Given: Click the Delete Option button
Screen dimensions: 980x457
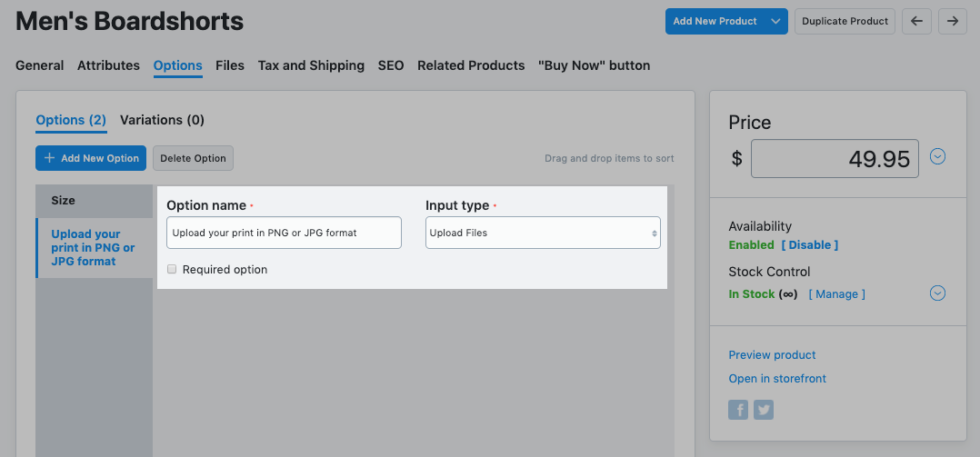Looking at the screenshot, I should click(193, 158).
